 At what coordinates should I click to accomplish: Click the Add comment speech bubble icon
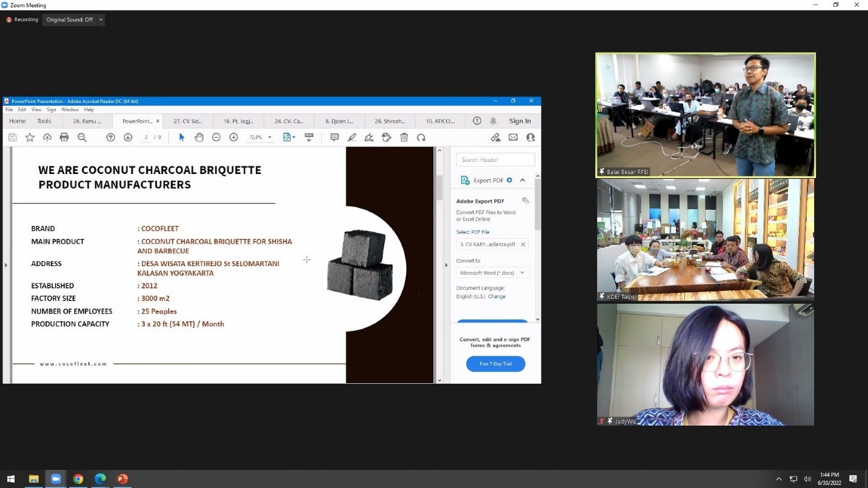[334, 138]
